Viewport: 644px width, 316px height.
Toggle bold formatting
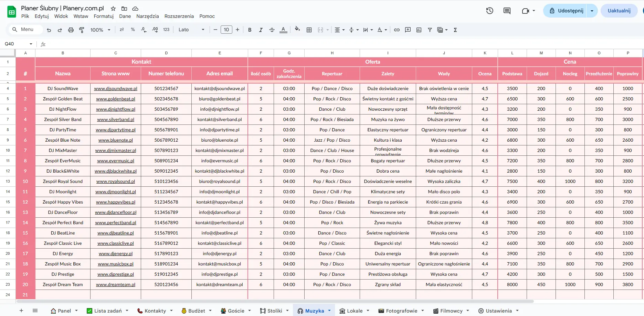click(x=250, y=30)
